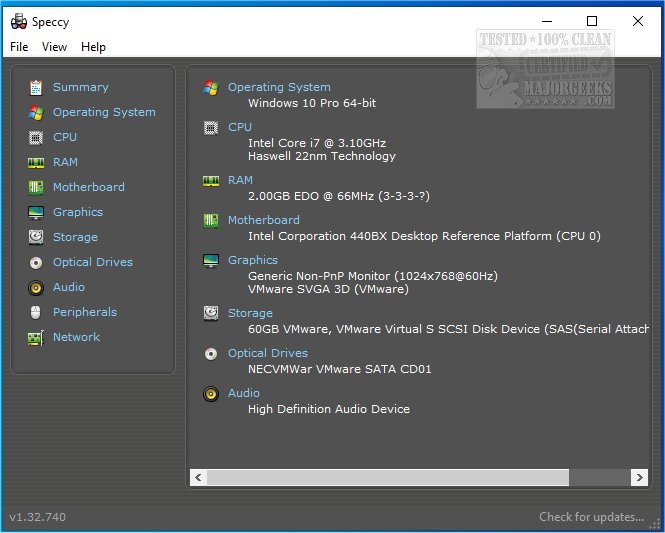
Task: Click the Audio speaker icon in sidebar
Action: pyautogui.click(x=36, y=288)
